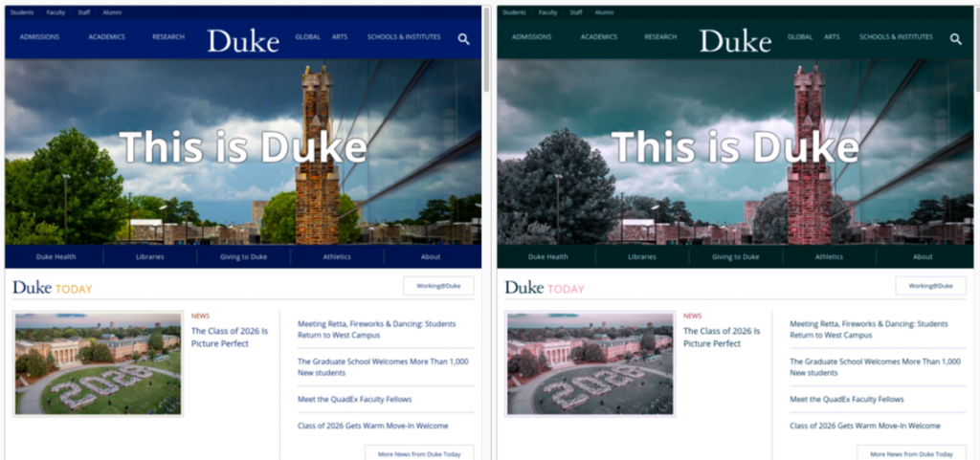Open Meet the QuadEx Faculty Fellows, blue page
This screenshot has width=980, height=460.
point(354,399)
